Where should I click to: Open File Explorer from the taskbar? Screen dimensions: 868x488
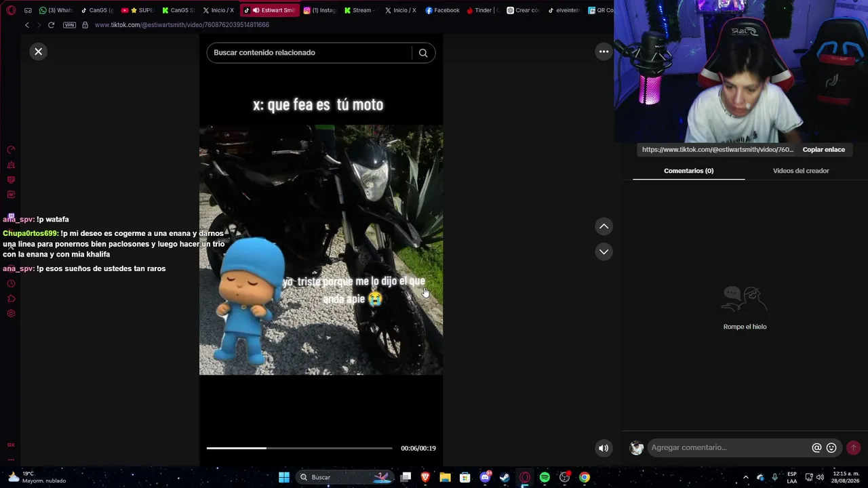tap(445, 477)
